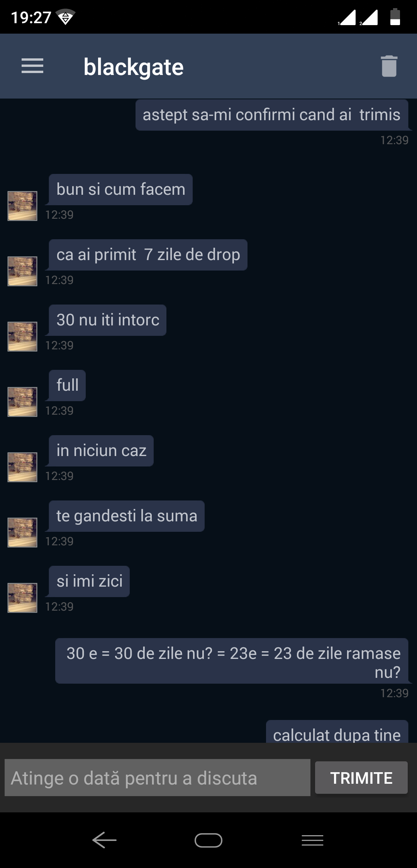This screenshot has width=417, height=868.
Task: Tap avatar beside 'full' message
Action: [x=23, y=402]
